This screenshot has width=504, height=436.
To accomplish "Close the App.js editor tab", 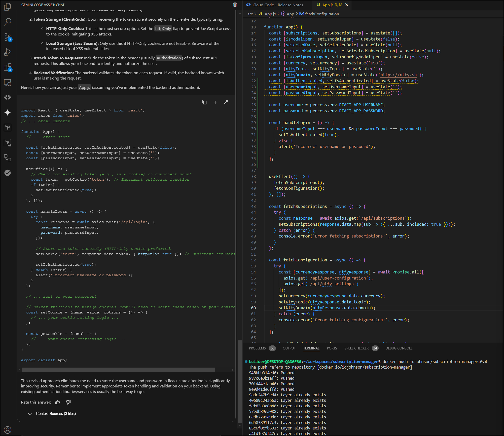I will [347, 5].
